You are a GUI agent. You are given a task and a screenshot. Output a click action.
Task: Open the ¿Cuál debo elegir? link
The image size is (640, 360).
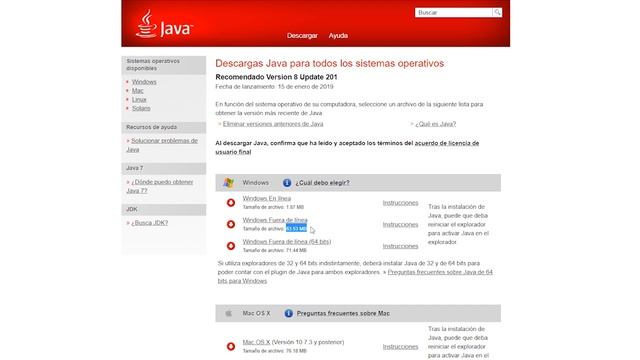click(x=322, y=183)
